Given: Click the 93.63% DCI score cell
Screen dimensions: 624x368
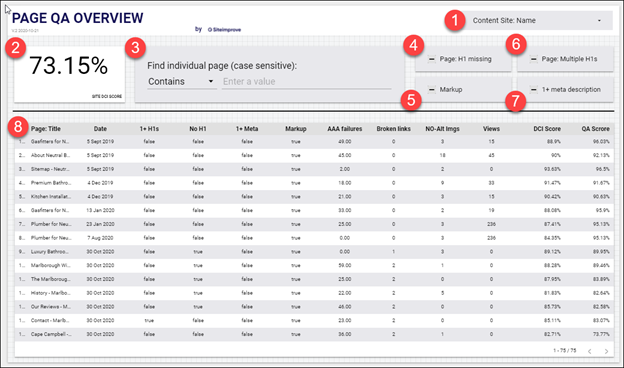Looking at the screenshot, I should pyautogui.click(x=552, y=169).
